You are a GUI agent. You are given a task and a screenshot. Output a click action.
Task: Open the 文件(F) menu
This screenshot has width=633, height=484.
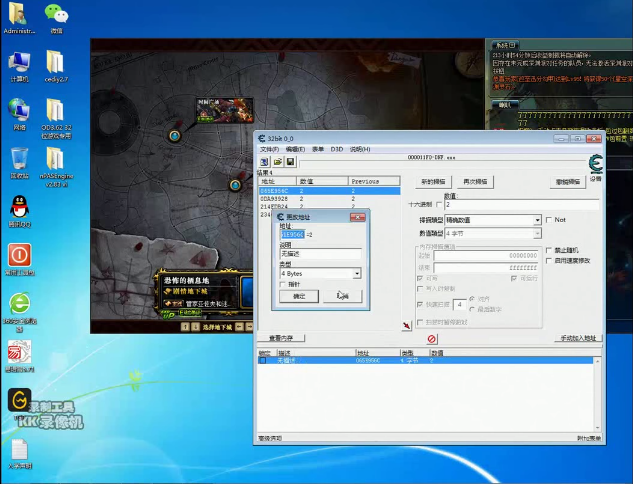(x=269, y=149)
